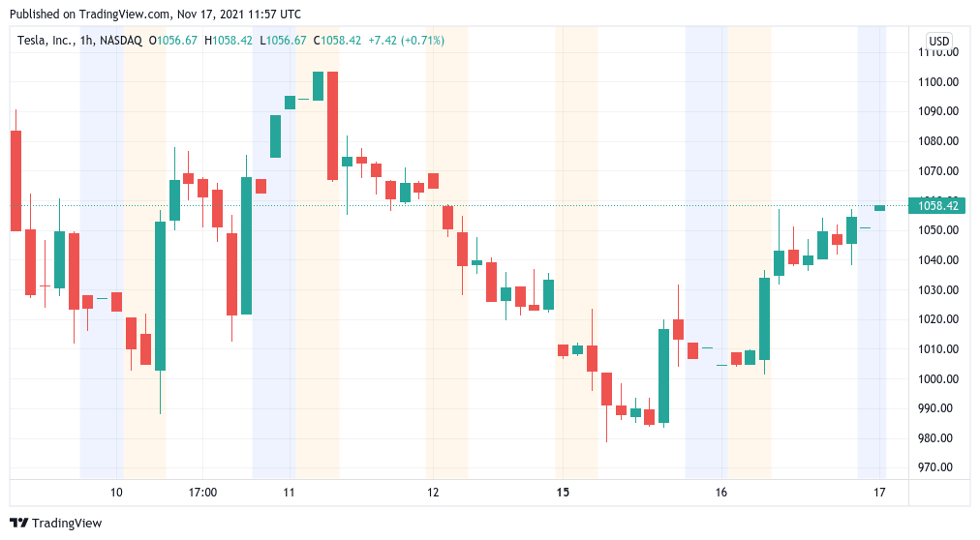Click the green 1058.42 current price tag
Image resolution: width=980 pixels, height=540 pixels.
click(937, 205)
